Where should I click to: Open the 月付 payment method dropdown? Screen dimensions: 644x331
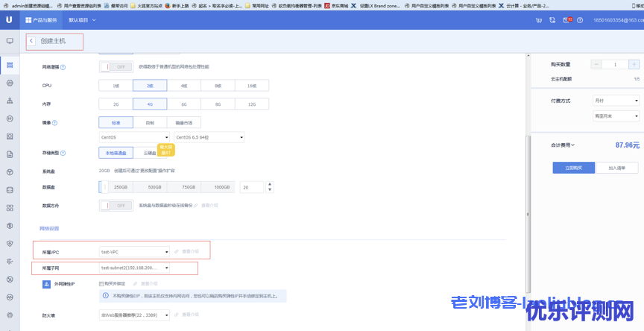click(616, 100)
